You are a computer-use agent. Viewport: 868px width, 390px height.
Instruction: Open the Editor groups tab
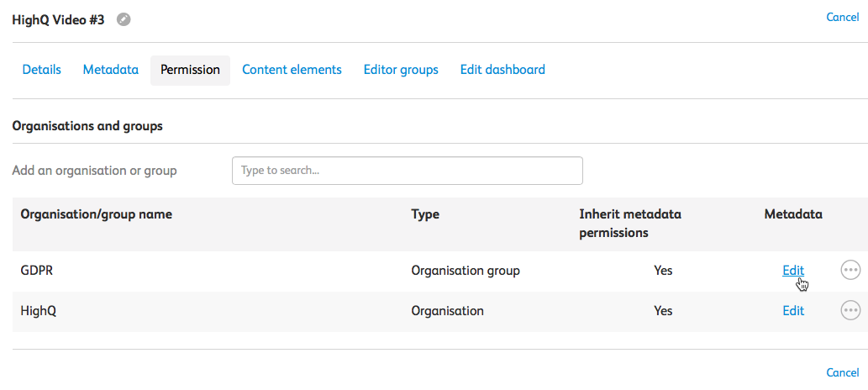point(401,70)
